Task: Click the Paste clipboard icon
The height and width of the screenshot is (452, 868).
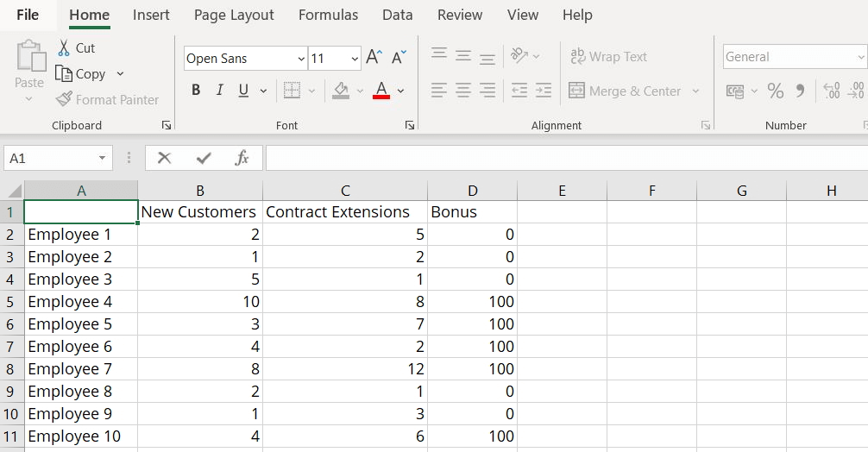Action: coord(31,56)
